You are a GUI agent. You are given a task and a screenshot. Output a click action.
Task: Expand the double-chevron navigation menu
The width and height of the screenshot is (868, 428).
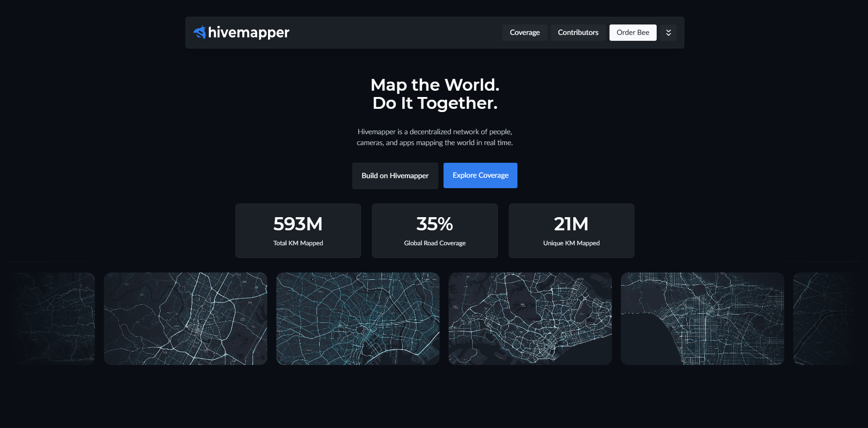pyautogui.click(x=668, y=33)
